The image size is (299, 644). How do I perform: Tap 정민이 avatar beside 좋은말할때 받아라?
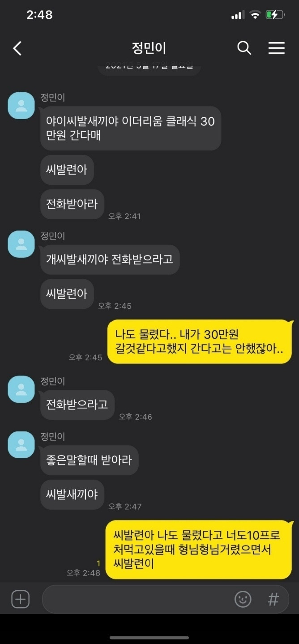21,445
